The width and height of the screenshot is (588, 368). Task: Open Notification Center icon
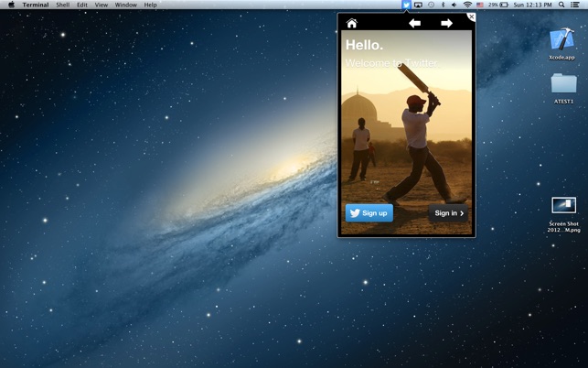574,5
